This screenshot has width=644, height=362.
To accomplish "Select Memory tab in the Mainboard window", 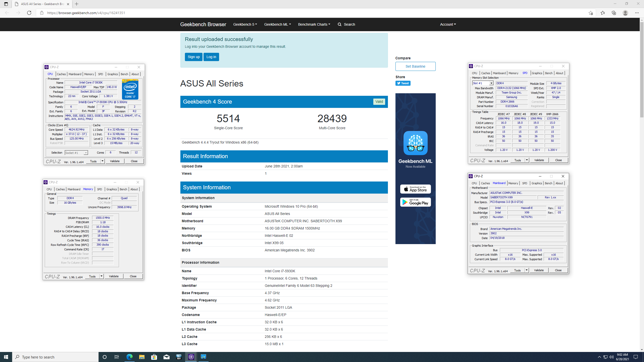I will (513, 183).
